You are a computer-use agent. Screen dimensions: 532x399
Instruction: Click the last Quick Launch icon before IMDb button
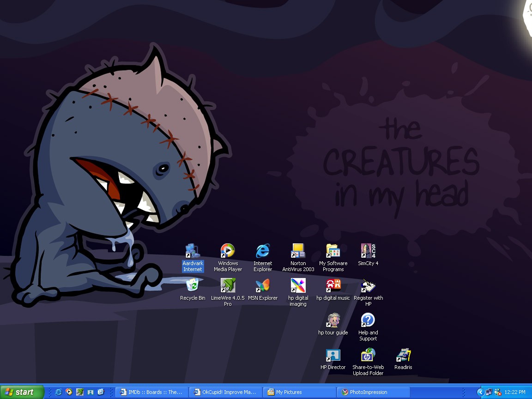point(101,392)
